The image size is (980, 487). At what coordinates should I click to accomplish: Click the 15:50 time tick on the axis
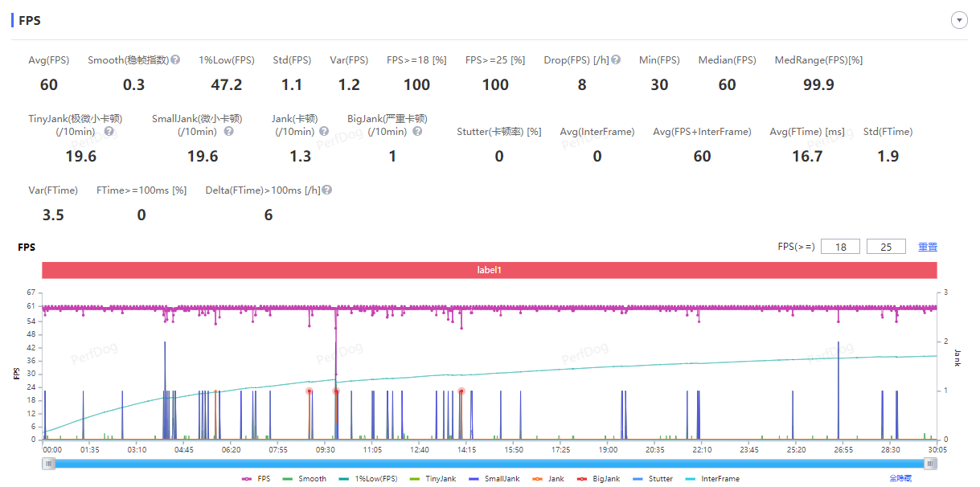[514, 450]
